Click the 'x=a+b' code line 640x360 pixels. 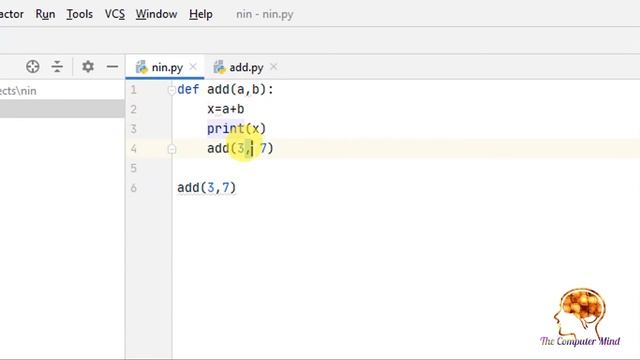pos(226,109)
